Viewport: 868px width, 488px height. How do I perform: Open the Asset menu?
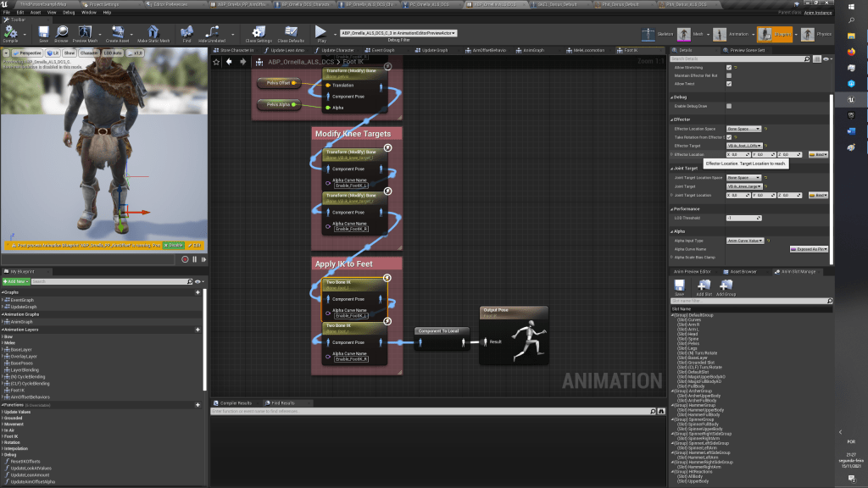[36, 13]
